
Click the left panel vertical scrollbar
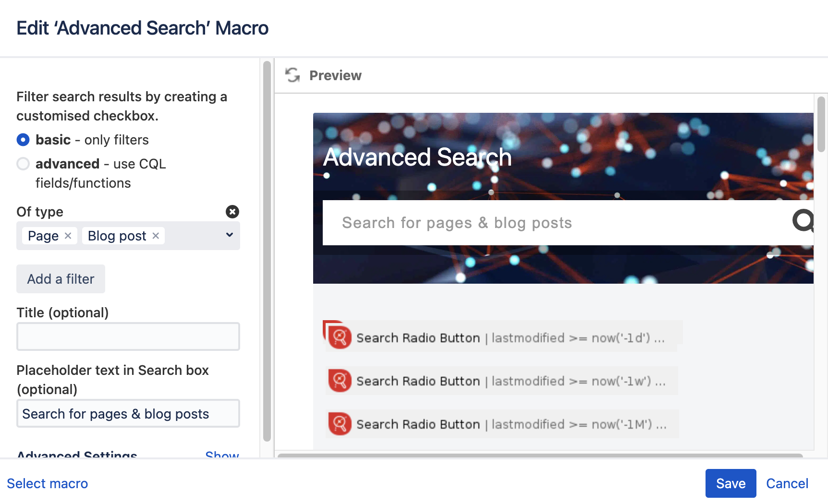[x=267, y=250]
